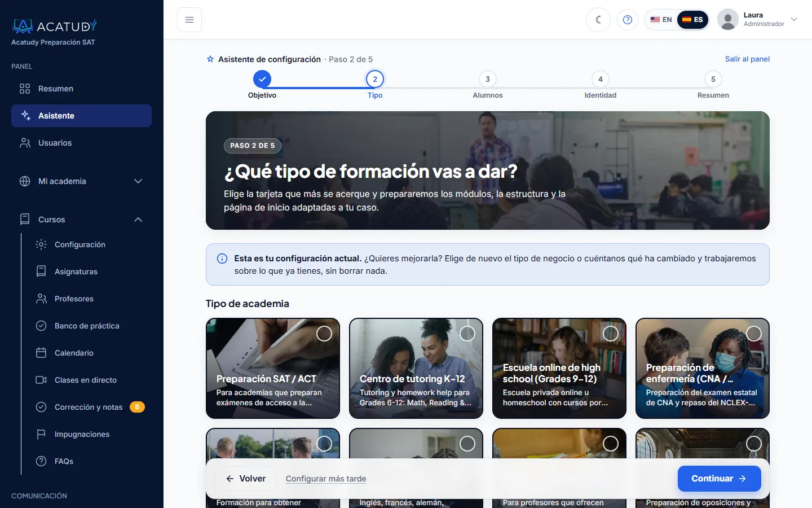Click the Corrección y notas check icon
812x508 pixels.
(x=41, y=407)
